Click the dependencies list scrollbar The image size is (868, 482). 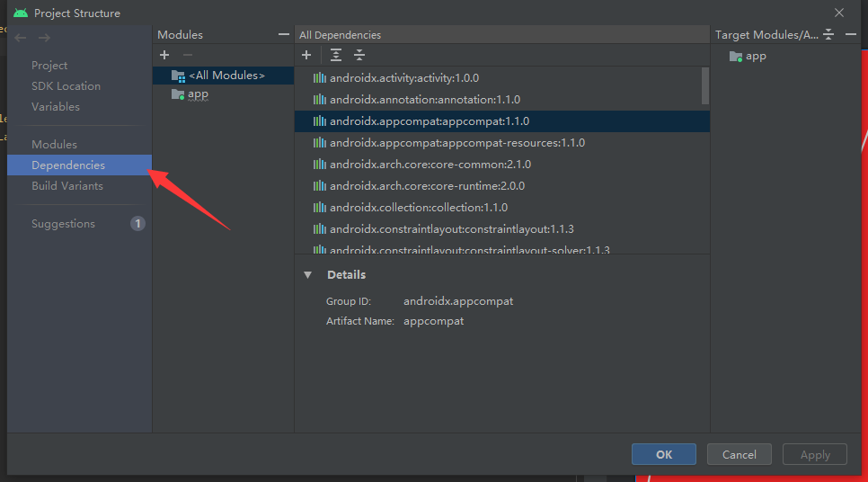point(705,85)
